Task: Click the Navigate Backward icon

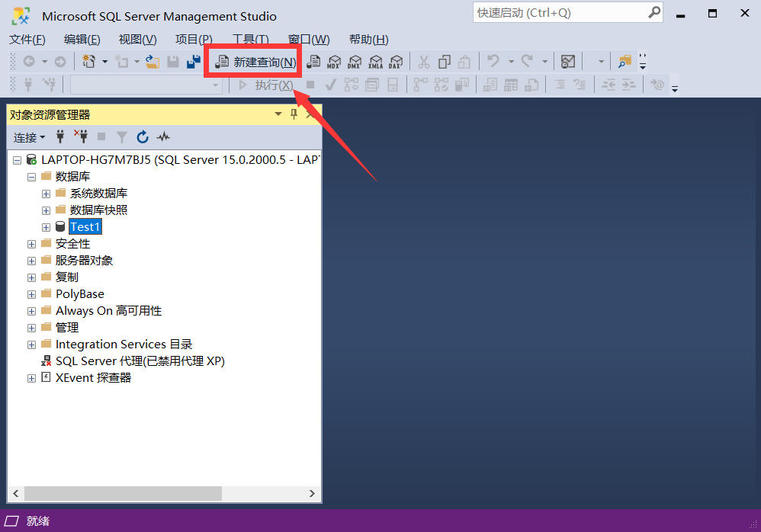Action: (x=29, y=62)
